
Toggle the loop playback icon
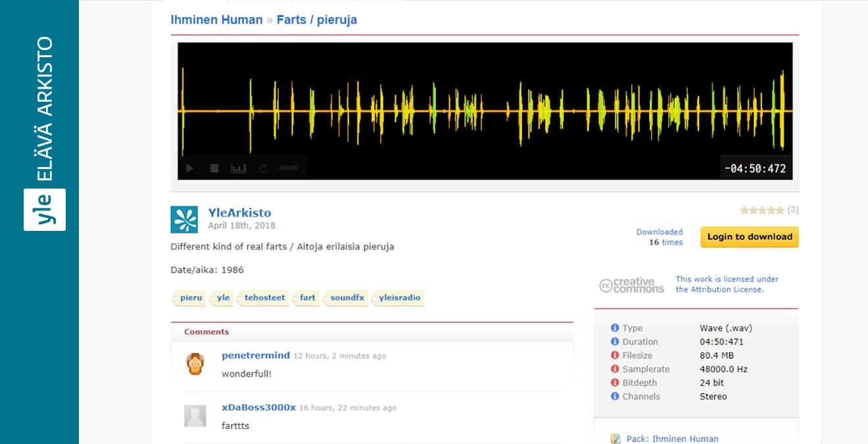(x=264, y=168)
